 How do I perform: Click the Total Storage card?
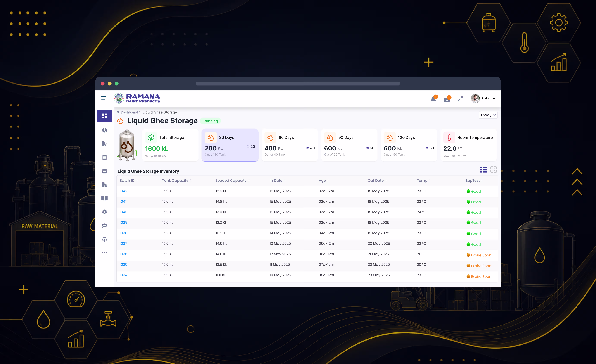pyautogui.click(x=170, y=145)
